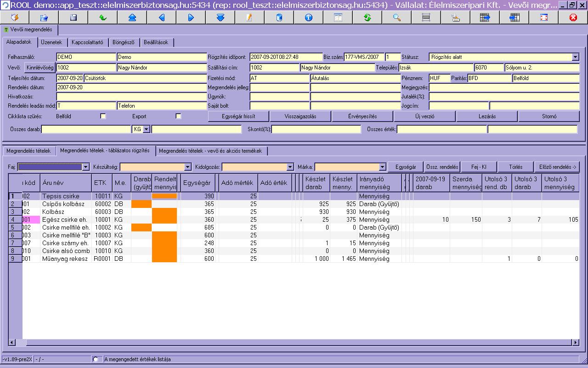Click the blue database cylinder toolbar icon
Viewport: 588px width, 368px height.
coord(279,17)
